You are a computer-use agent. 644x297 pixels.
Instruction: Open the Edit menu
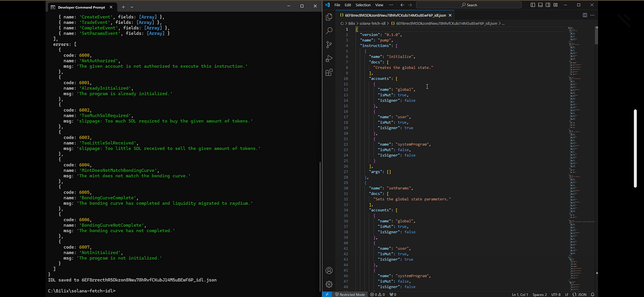pyautogui.click(x=348, y=5)
